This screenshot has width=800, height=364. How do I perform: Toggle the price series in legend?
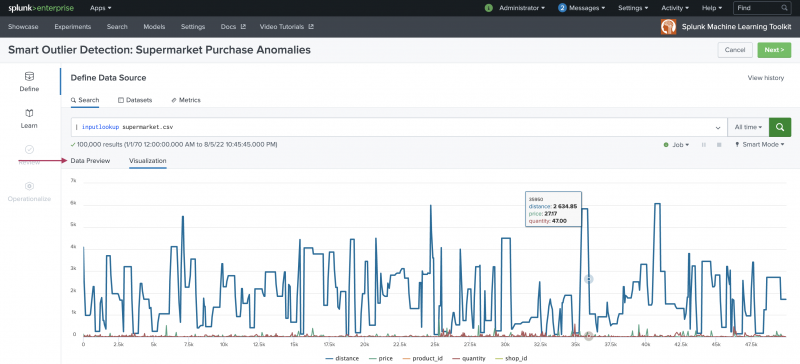(x=381, y=358)
